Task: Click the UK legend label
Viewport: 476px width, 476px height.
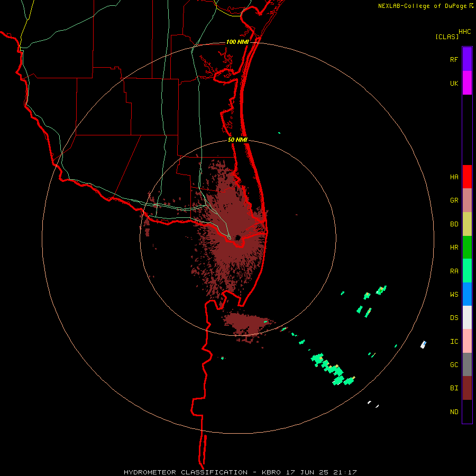Action: click(x=454, y=83)
